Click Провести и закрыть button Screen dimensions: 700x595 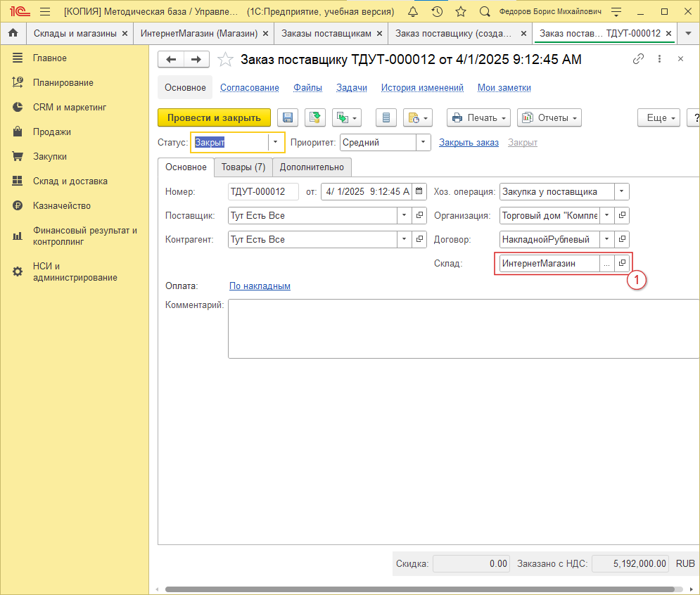(214, 117)
